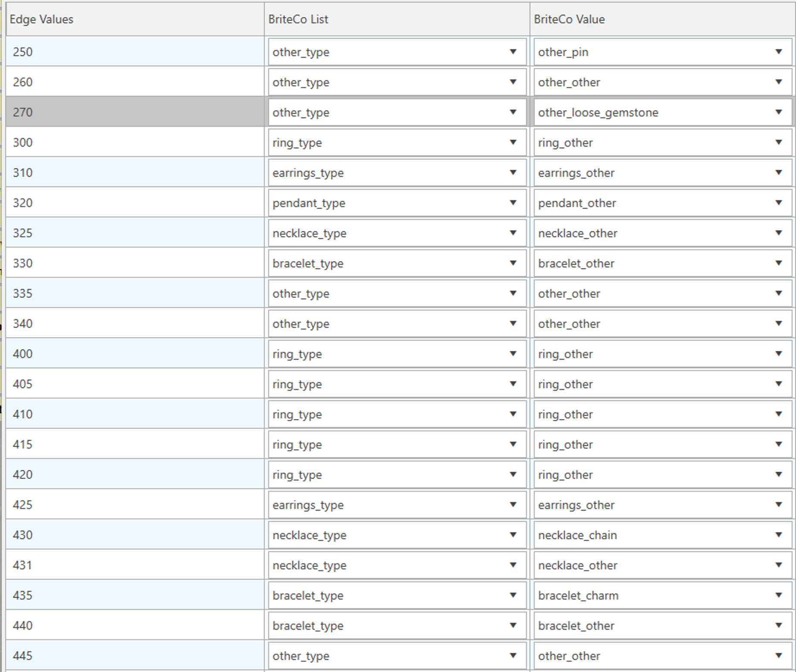The height and width of the screenshot is (672, 796).
Task: Expand pendant_other BriteCo Value dropdown
Action: 778,203
